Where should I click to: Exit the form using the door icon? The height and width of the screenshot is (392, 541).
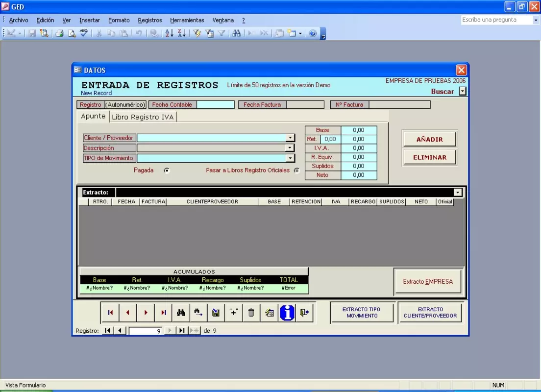[x=304, y=313]
